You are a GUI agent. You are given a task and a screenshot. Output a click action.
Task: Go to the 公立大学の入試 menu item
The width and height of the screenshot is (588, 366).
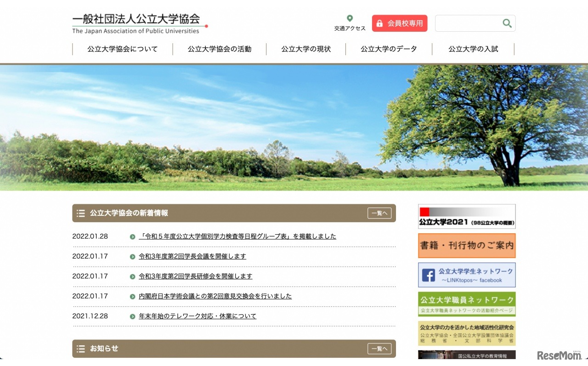tap(473, 49)
